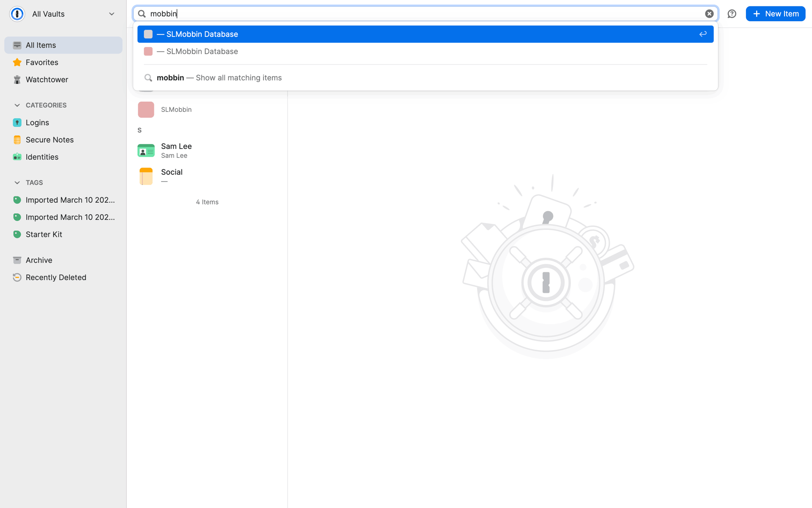This screenshot has height=508, width=812.
Task: Click the Favorites star icon
Action: [x=17, y=63]
